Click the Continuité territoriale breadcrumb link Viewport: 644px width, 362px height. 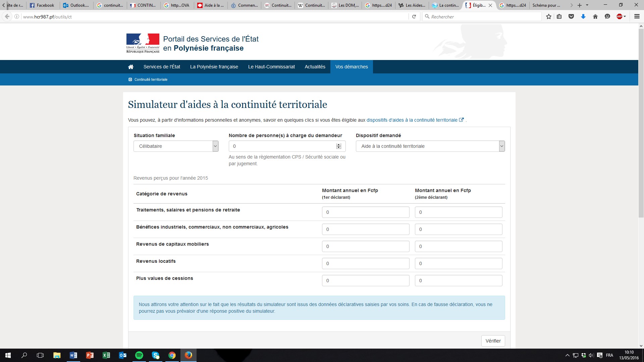click(151, 79)
